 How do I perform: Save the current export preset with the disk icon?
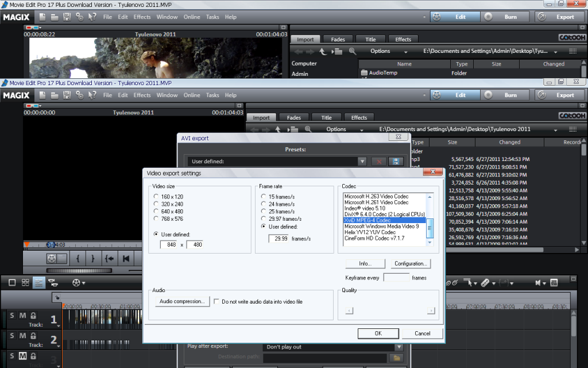tap(396, 161)
